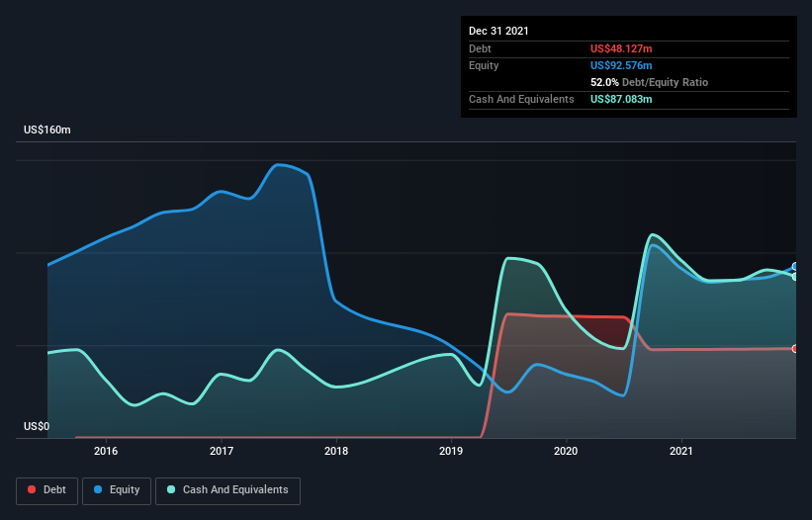The height and width of the screenshot is (520, 812).
Task: Click the 2020 x-axis label
Action: coord(566,451)
